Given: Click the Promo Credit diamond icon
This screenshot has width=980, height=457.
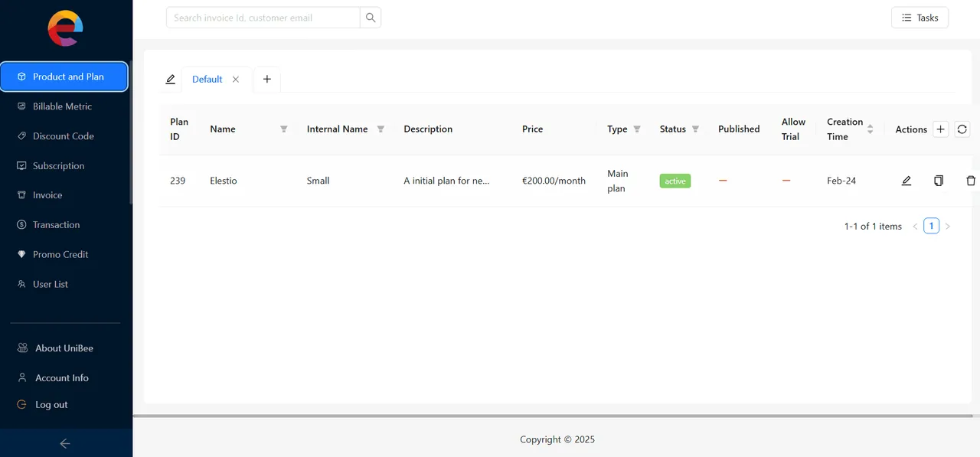Looking at the screenshot, I should (21, 254).
